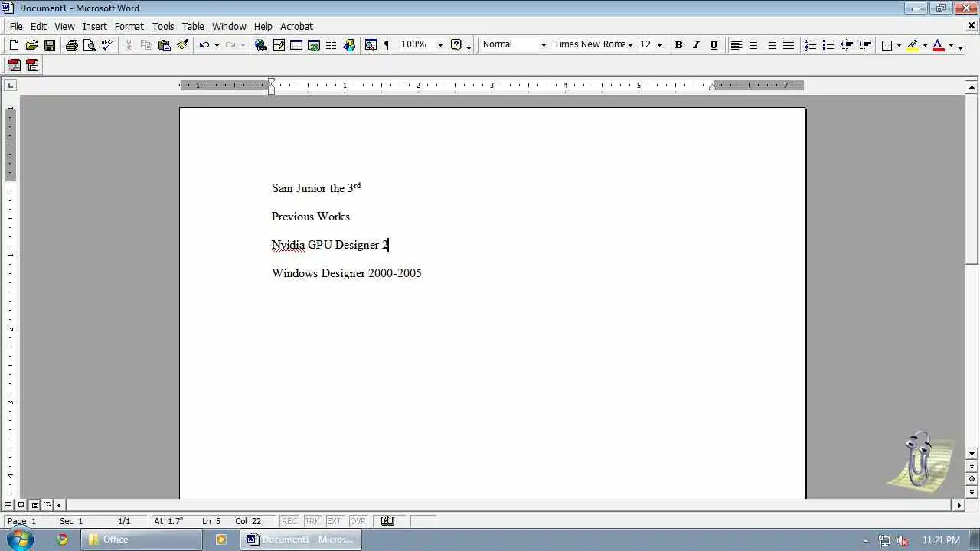Toggle OVR overtype mode in status bar
The image size is (980, 551).
(358, 521)
